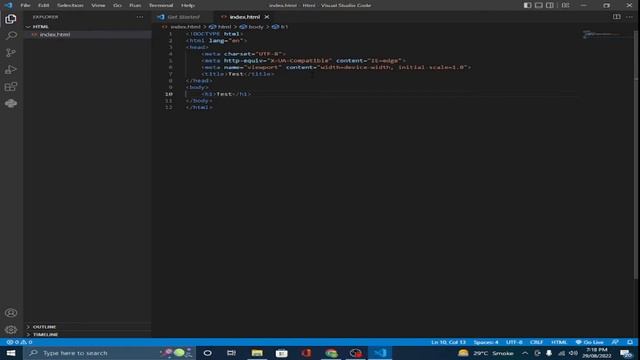Switch to the Get Started tab

(183, 17)
